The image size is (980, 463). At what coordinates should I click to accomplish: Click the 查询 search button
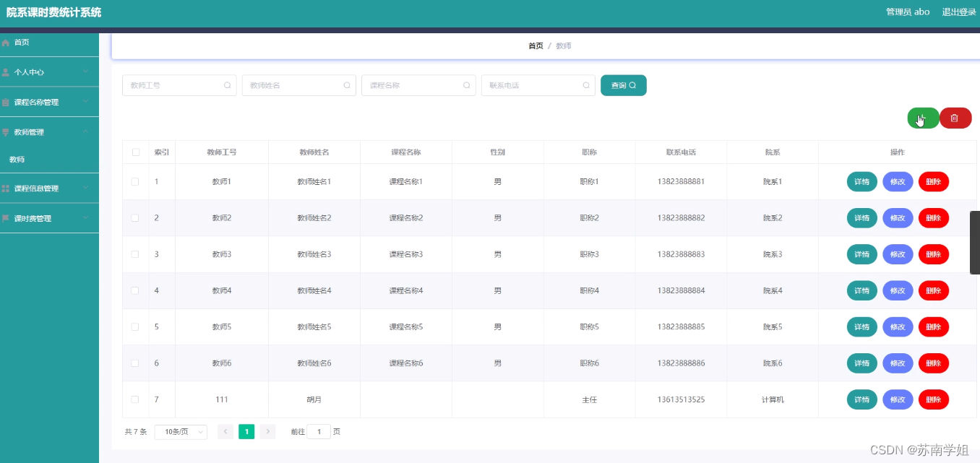(x=623, y=85)
